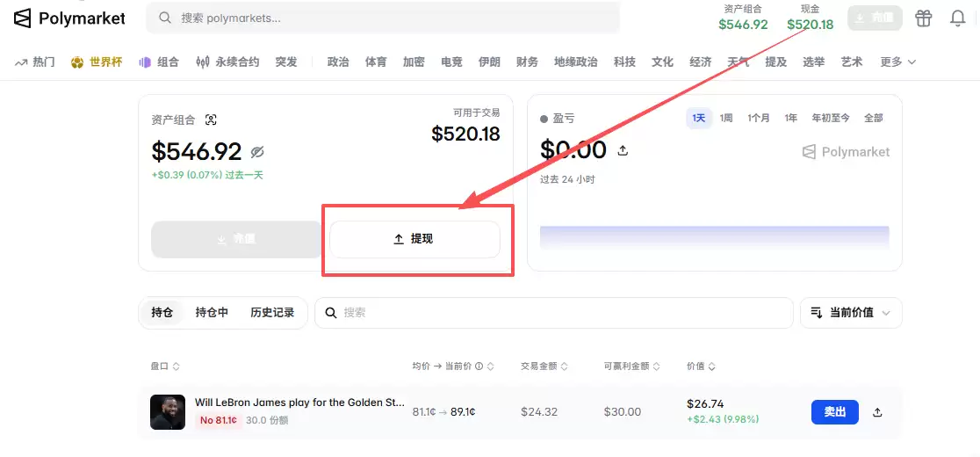
Task: Click the info icon beside 当前价
Action: (479, 366)
